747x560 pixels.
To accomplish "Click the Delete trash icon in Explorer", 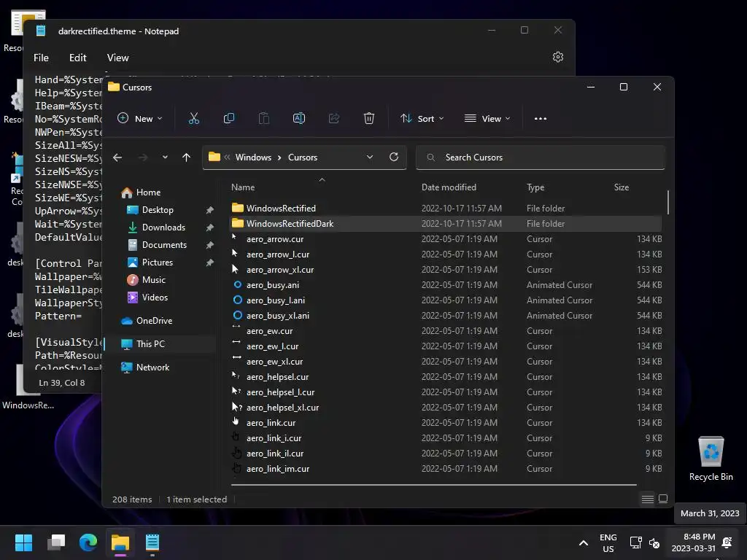I will [368, 118].
